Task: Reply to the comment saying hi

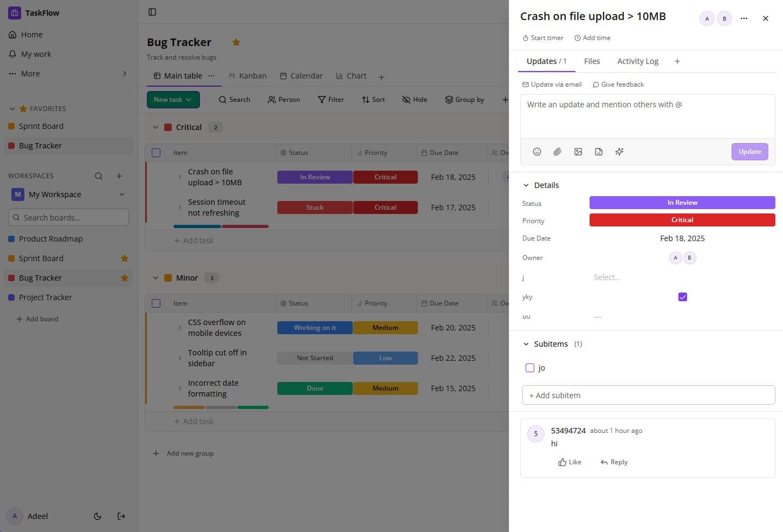Action: click(613, 462)
